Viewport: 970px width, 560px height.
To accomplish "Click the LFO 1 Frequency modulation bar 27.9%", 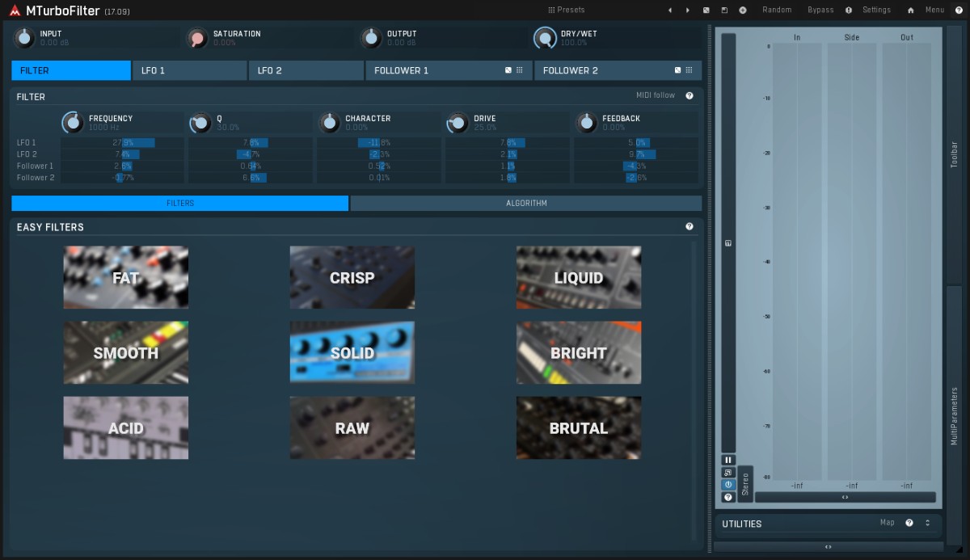I will [x=123, y=142].
